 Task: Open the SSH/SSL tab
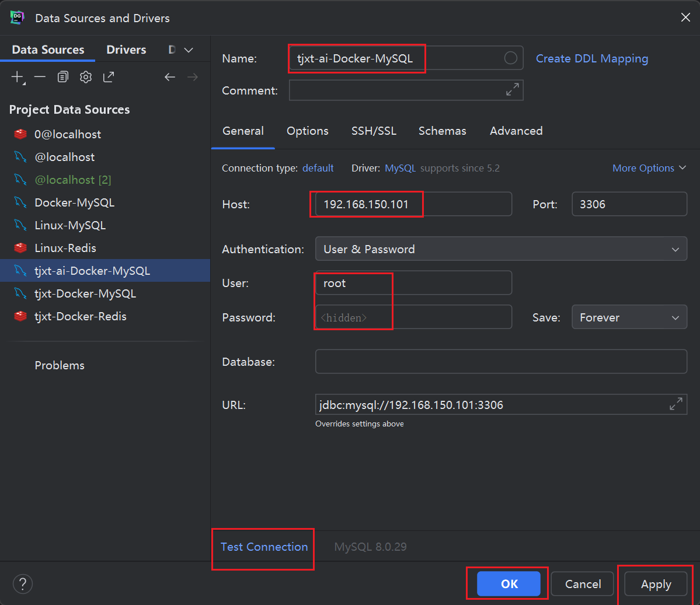click(374, 131)
